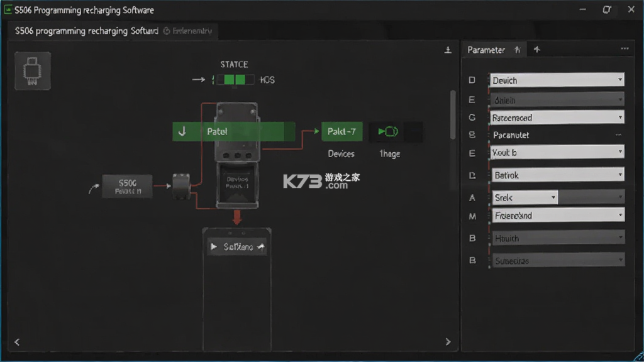The height and width of the screenshot is (362, 644).
Task: Click the HOS label
Action: [267, 80]
